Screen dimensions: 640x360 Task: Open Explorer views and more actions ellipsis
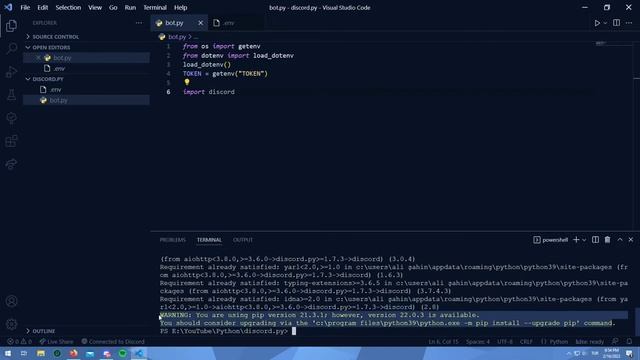click(x=139, y=23)
